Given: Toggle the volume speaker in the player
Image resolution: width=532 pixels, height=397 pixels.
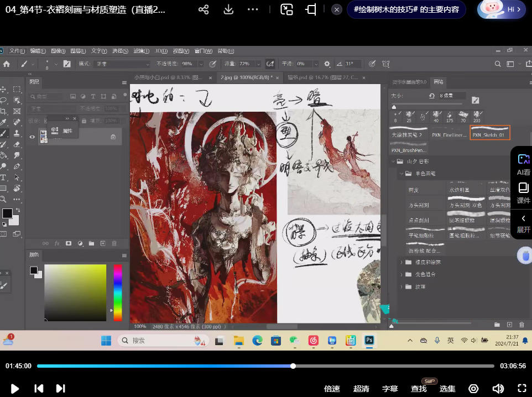Looking at the screenshot, I should point(498,388).
